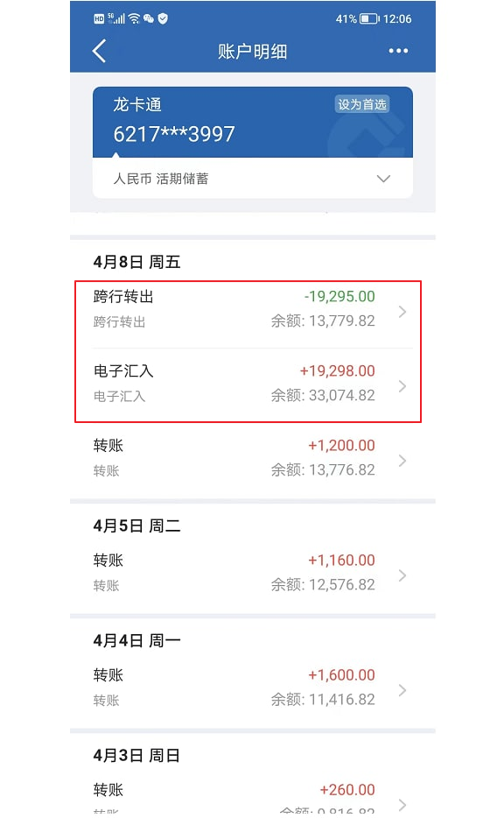The height and width of the screenshot is (818, 504).
Task: Tap the back arrow in header
Action: (99, 51)
